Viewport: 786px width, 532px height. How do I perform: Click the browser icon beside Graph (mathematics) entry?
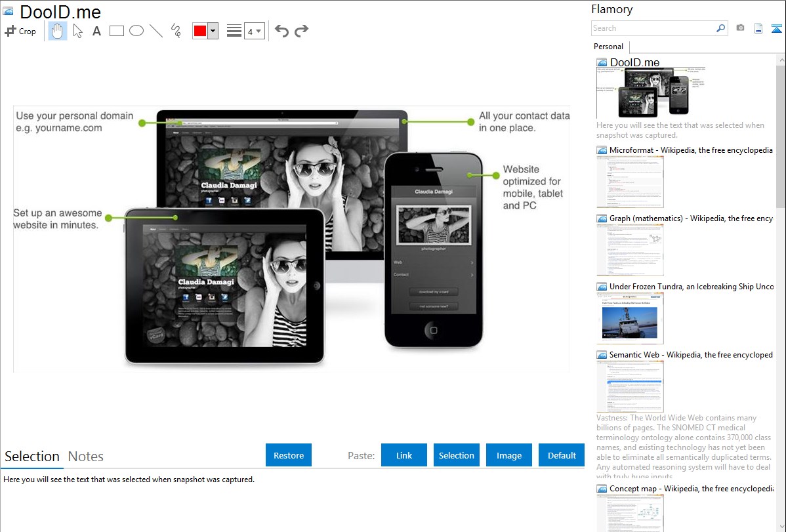(x=602, y=218)
